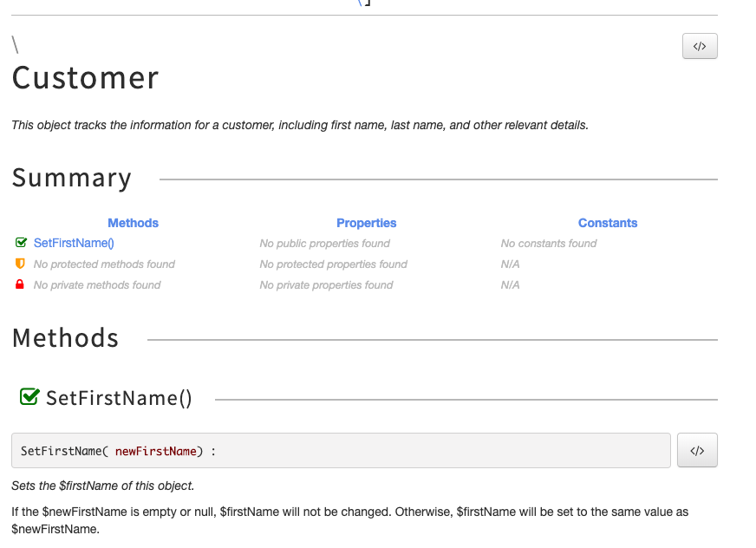
Task: Click the Methods column header in the Summary
Action: 133,223
